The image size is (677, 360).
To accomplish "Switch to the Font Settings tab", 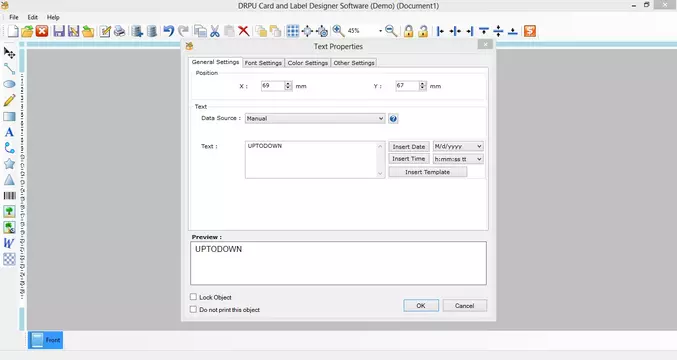I will (263, 63).
